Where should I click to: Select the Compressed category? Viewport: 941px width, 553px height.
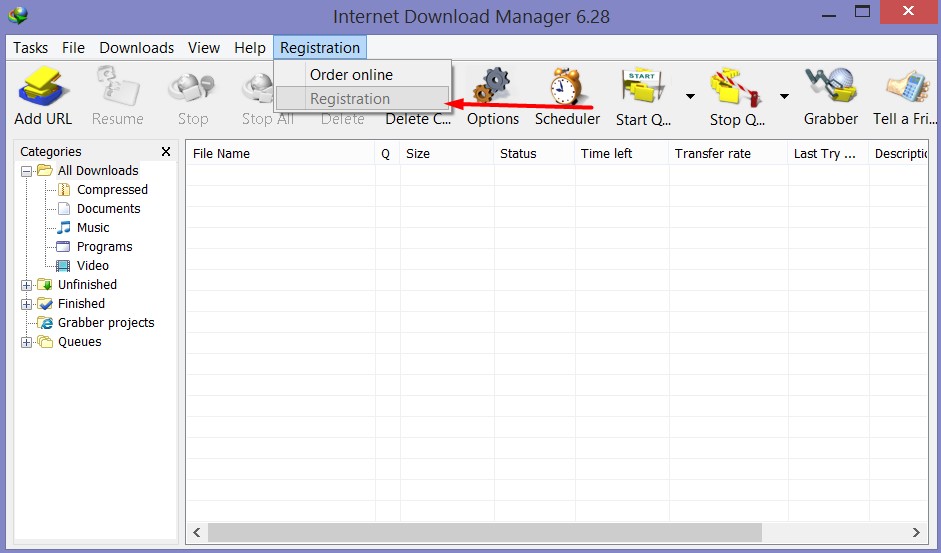click(112, 190)
